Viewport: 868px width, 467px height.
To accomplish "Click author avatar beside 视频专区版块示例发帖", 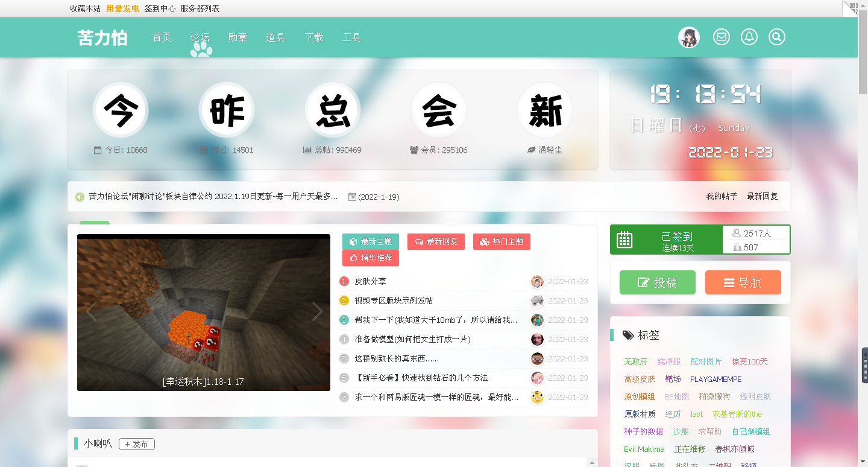I will (x=537, y=300).
